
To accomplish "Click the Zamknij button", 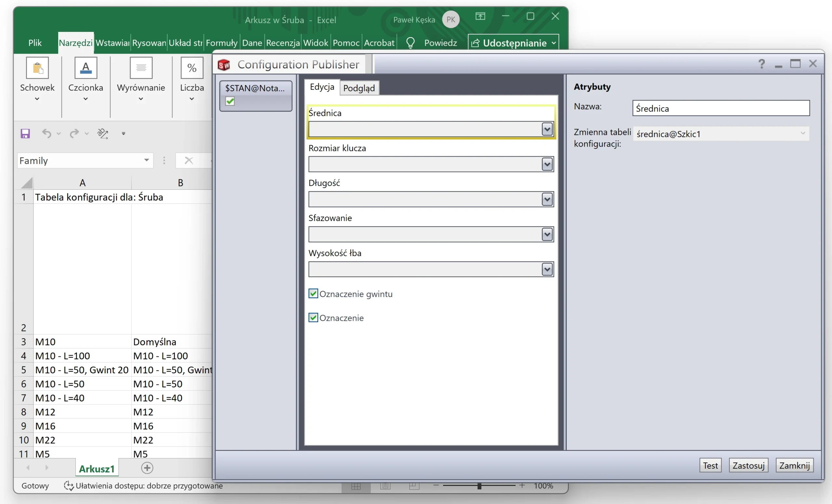I will (795, 466).
